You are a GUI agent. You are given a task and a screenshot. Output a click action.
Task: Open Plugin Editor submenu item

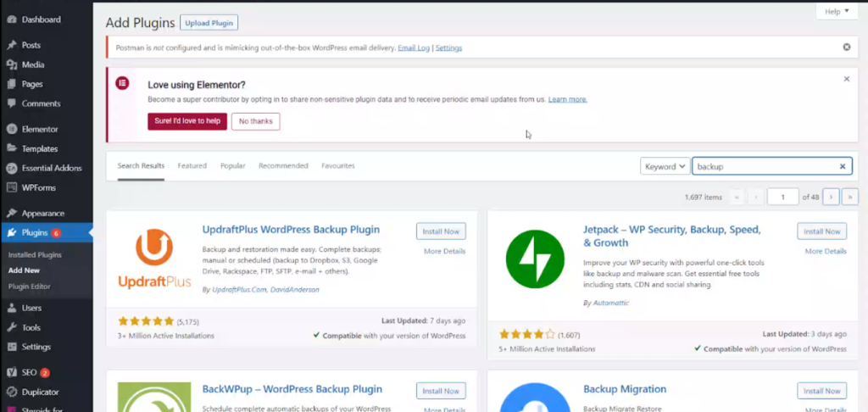(x=30, y=287)
